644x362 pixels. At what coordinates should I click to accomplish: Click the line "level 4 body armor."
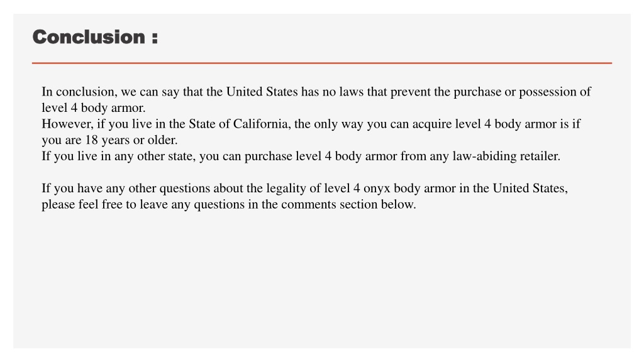94,107
